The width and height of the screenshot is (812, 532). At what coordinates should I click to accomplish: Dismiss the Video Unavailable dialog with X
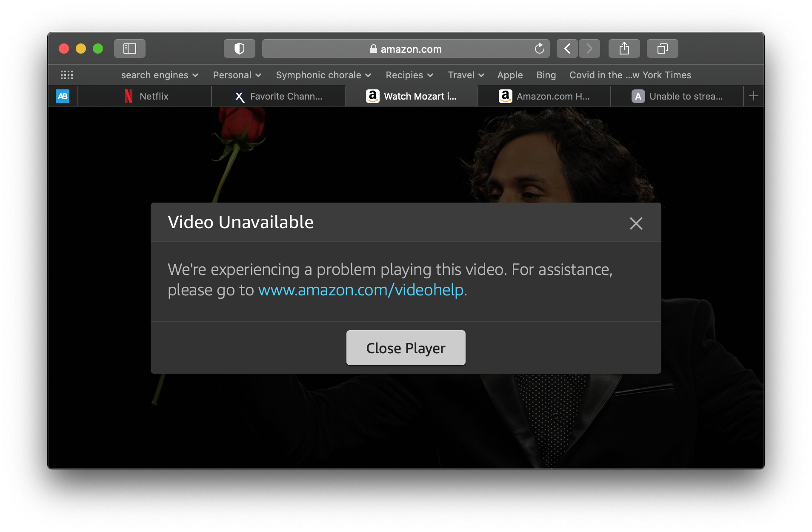tap(636, 223)
